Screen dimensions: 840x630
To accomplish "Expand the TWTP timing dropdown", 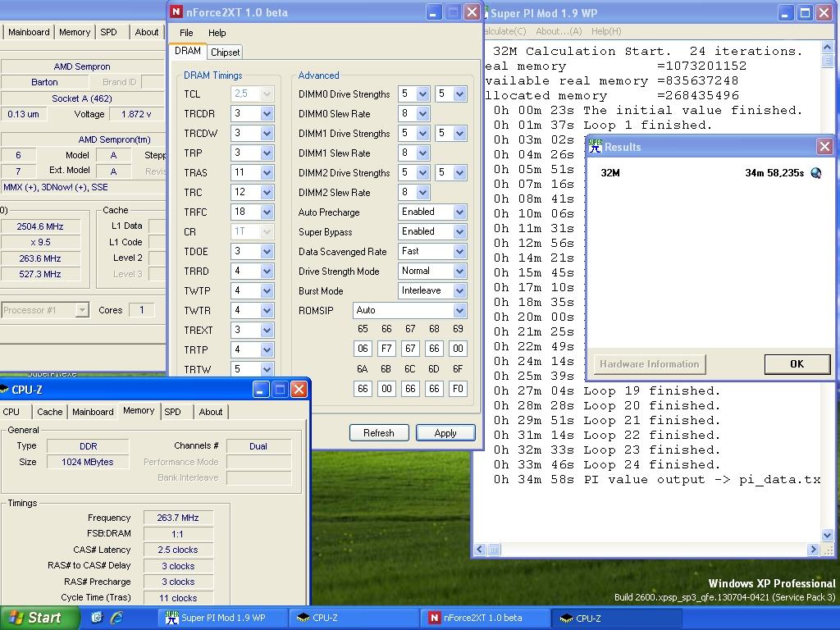I will point(267,291).
